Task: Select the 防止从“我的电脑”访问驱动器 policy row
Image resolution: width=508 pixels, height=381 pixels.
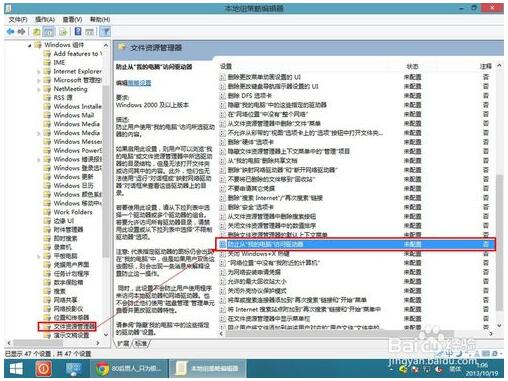Action: coord(355,244)
